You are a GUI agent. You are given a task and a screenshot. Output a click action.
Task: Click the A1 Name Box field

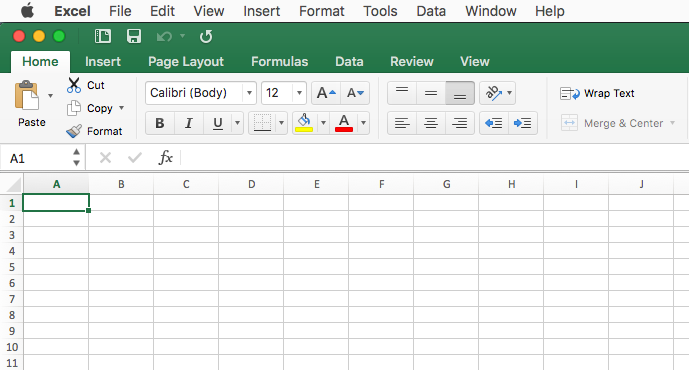tap(37, 158)
